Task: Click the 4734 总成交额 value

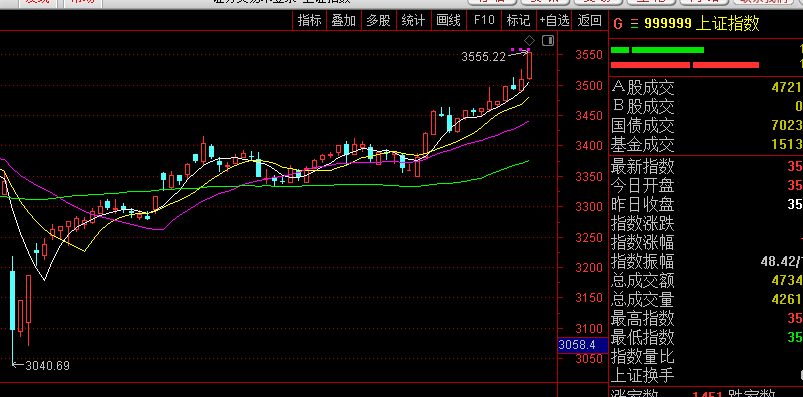Action: [x=787, y=280]
